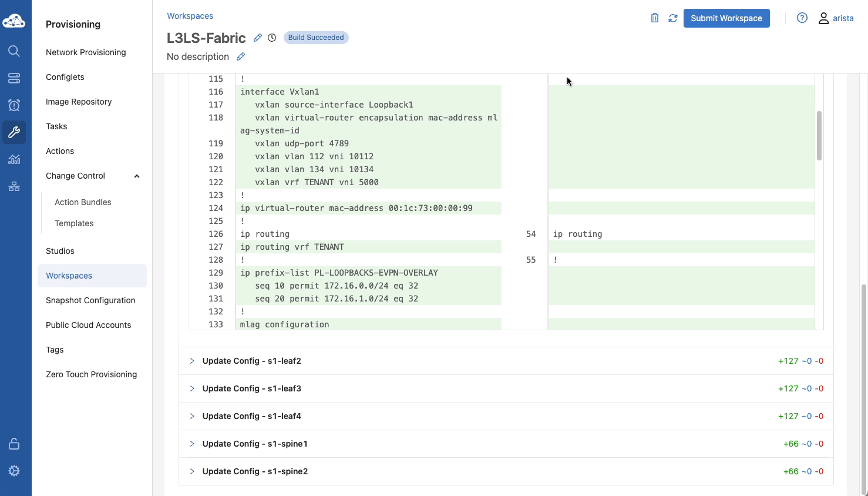868x496 pixels.
Task: Follow the Workspaces breadcrumb link
Action: (x=190, y=16)
